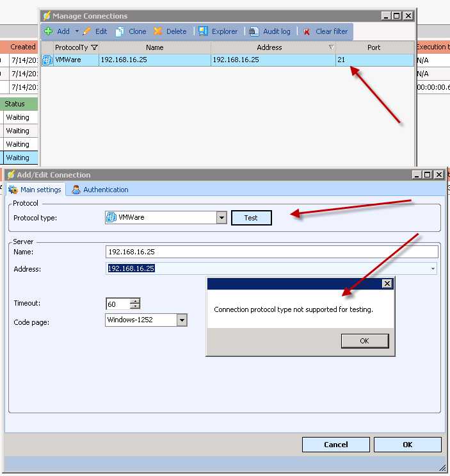Clone the selected connection
This screenshot has height=476, width=450.
(131, 31)
